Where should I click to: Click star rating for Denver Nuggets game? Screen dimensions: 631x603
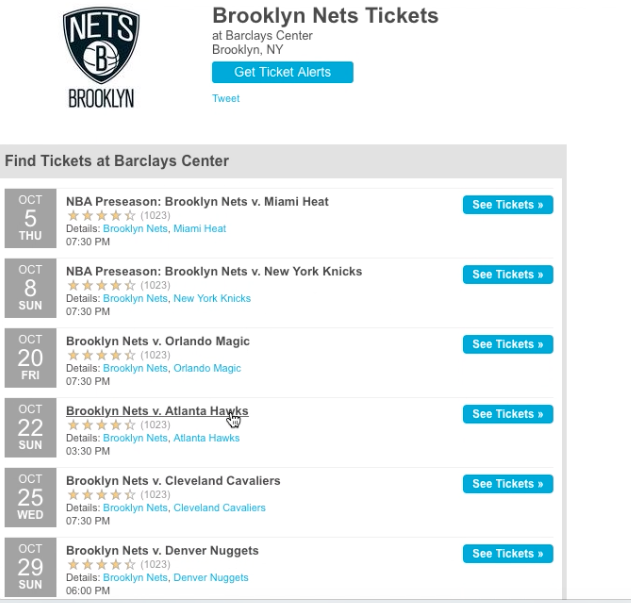pos(101,564)
